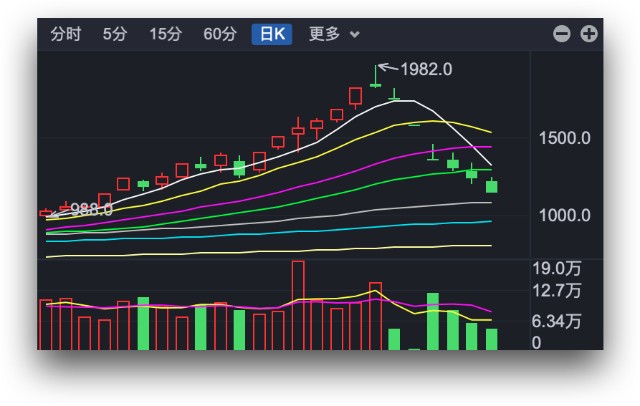Viewport: 640px width, 406px height.
Task: Click the 988.0 low price label
Action: pyautogui.click(x=91, y=210)
